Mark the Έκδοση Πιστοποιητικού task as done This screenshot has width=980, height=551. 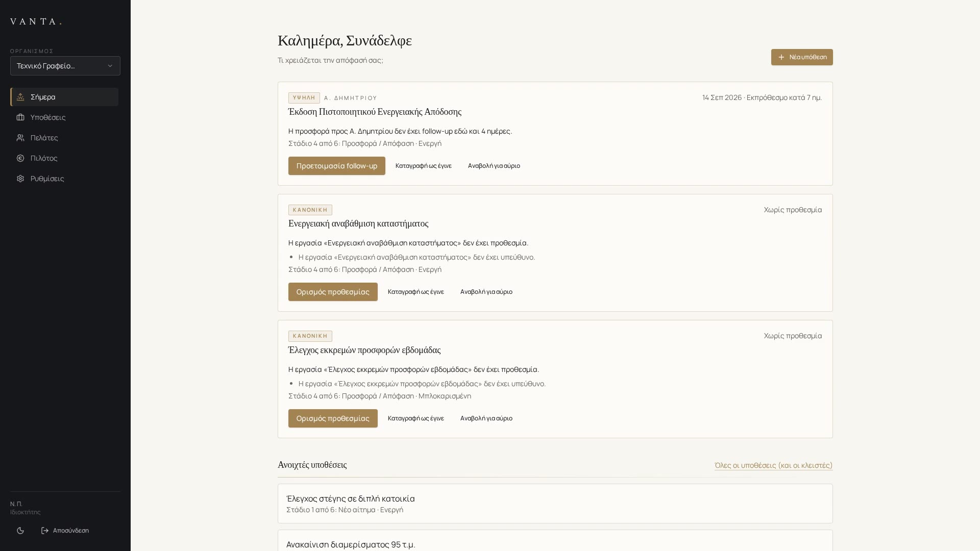[424, 166]
